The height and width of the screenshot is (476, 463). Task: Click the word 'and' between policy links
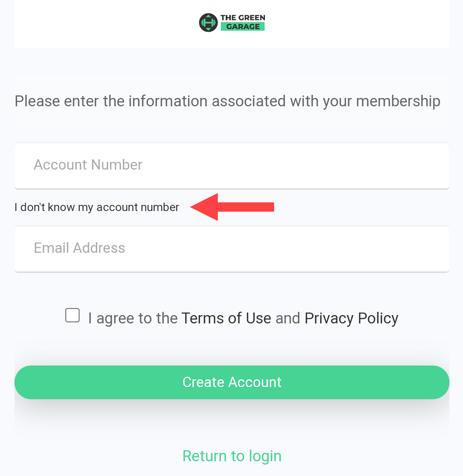[x=288, y=318]
